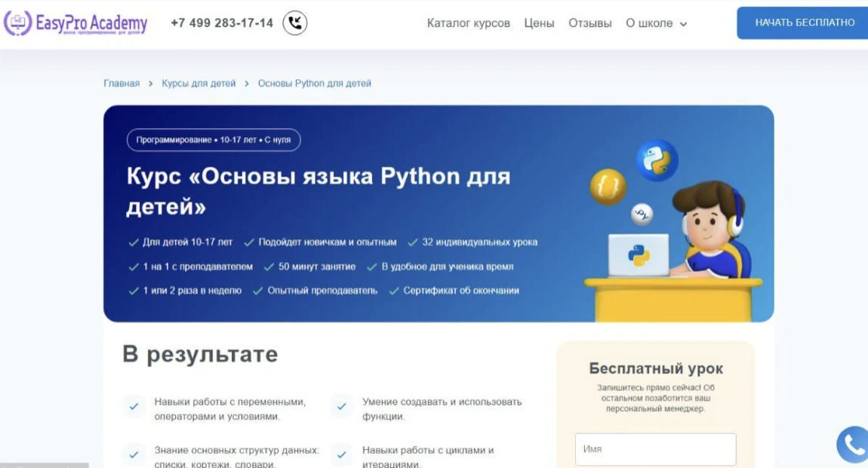Click "1 или 2 раза в неделю" text
This screenshot has width=868, height=468.
tap(192, 290)
